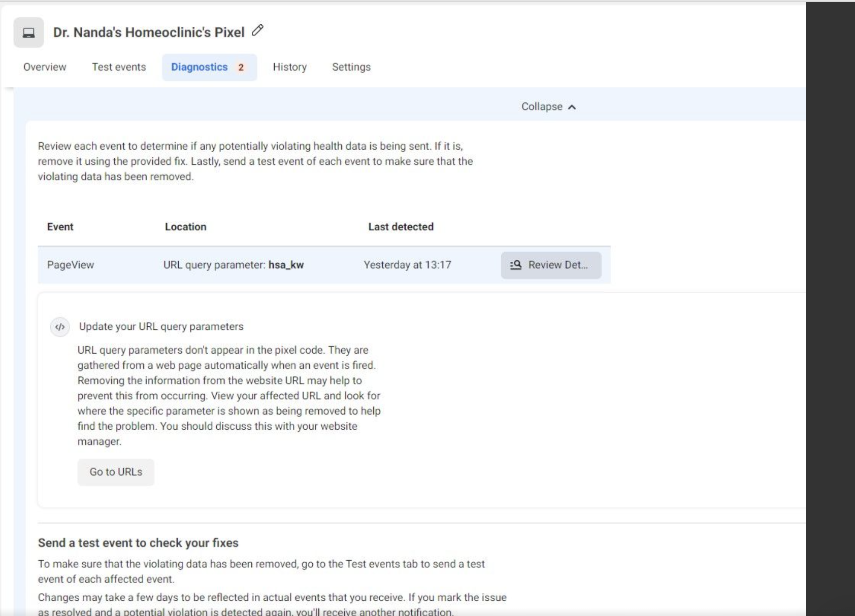Screen dimensions: 855x616
Task: Click the Location column header
Action: pyautogui.click(x=185, y=227)
